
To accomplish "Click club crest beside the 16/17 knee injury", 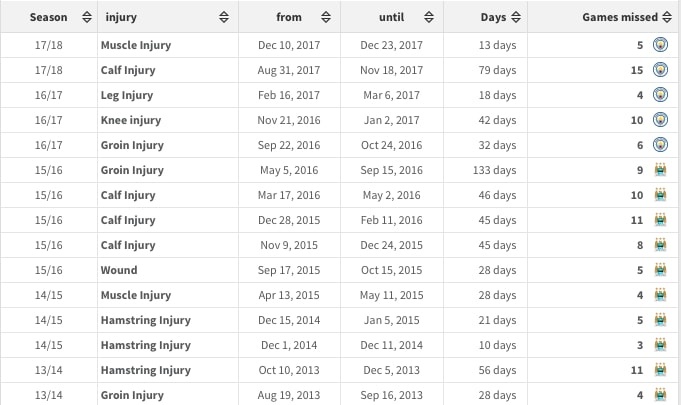I will [x=660, y=120].
